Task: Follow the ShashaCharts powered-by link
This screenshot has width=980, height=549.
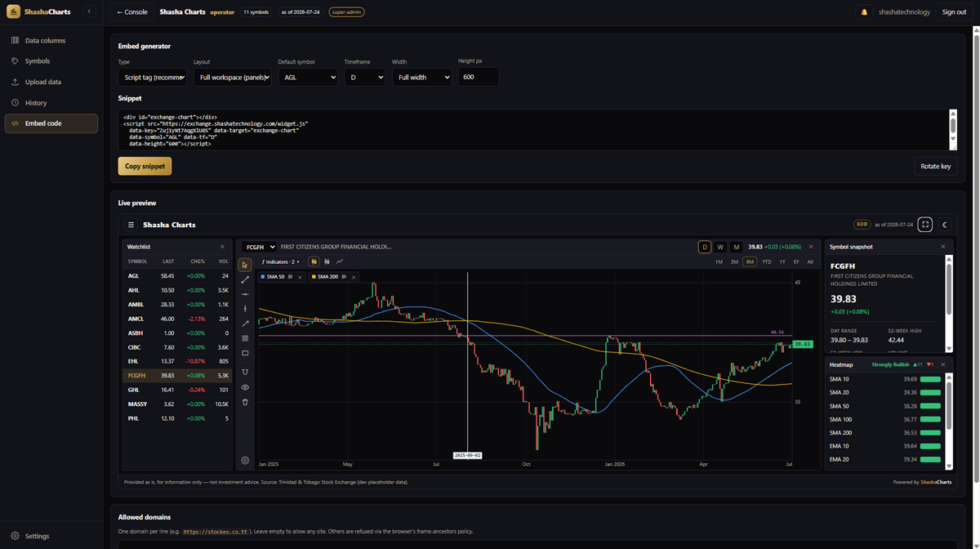Action: [x=936, y=482]
